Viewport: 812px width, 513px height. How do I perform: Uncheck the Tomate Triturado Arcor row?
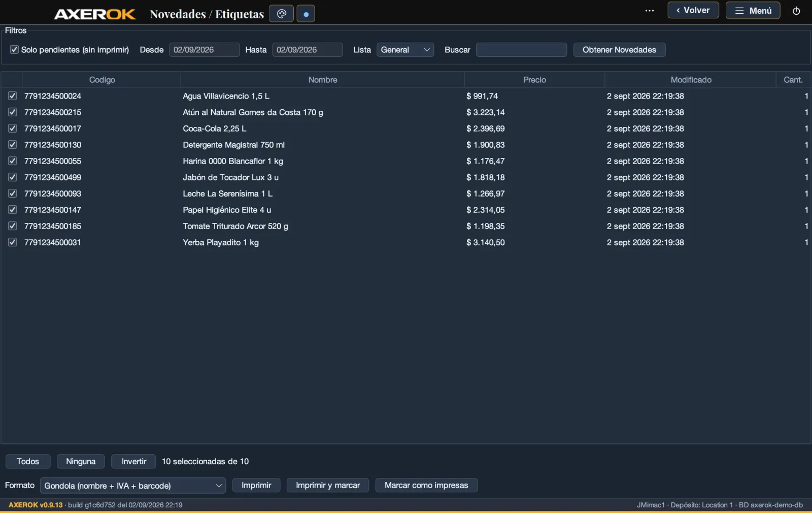click(13, 226)
